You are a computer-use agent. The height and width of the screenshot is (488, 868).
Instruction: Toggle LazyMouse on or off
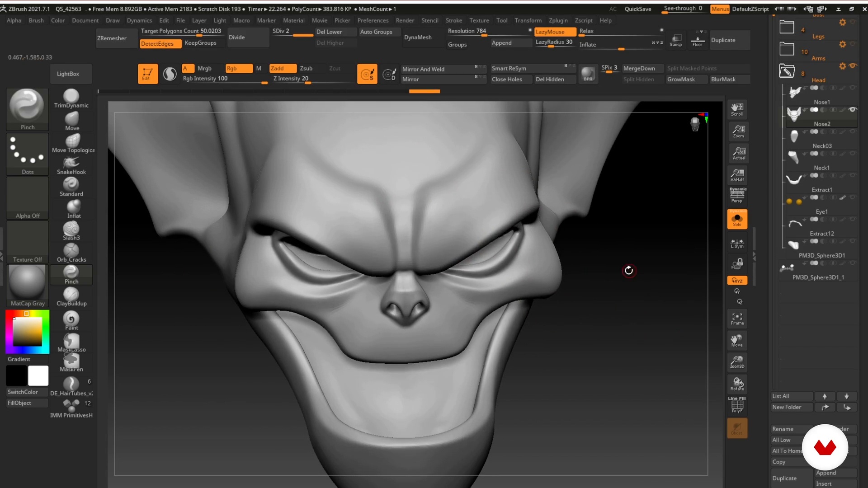click(x=555, y=32)
